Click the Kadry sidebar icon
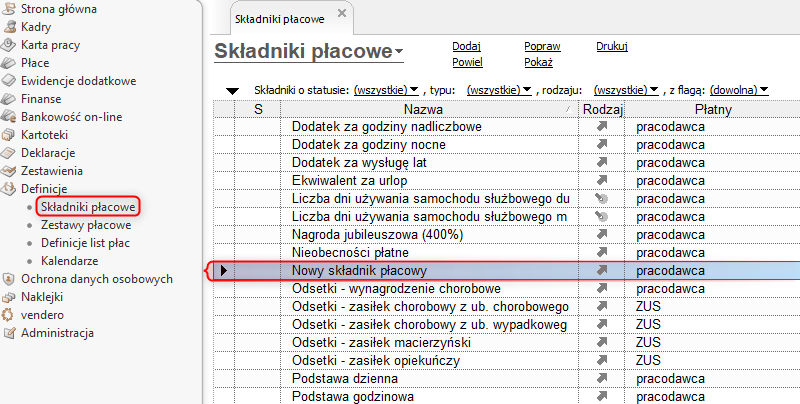This screenshot has height=404, width=800. pyautogui.click(x=9, y=27)
